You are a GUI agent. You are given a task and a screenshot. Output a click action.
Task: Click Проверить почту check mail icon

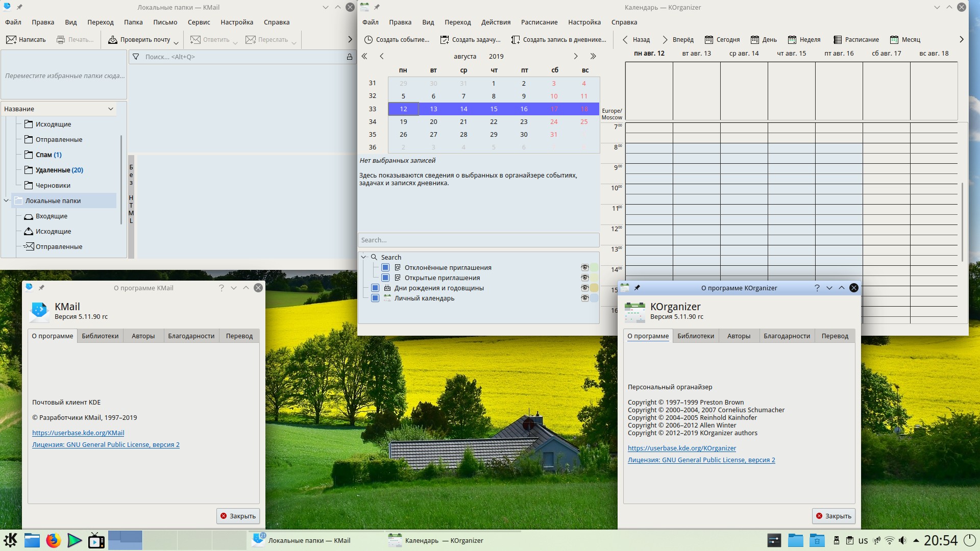[113, 40]
